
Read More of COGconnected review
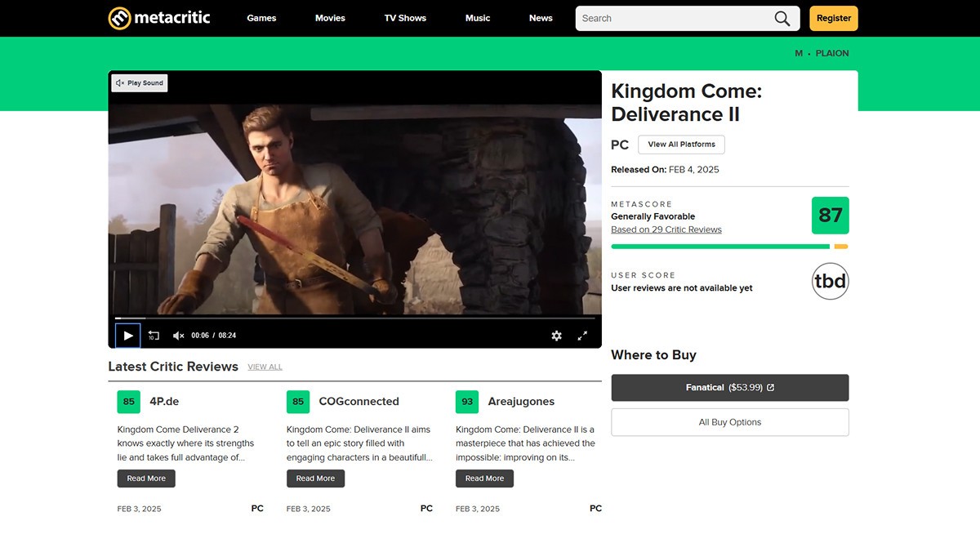click(315, 478)
